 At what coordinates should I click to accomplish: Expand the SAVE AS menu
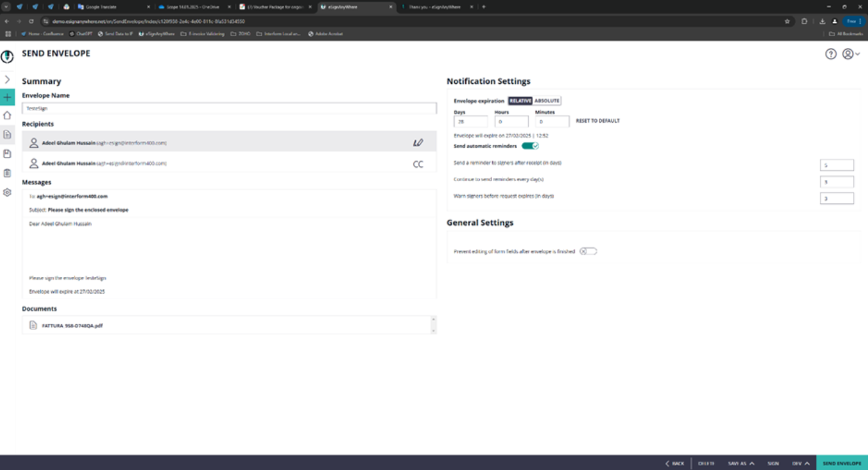click(x=741, y=463)
